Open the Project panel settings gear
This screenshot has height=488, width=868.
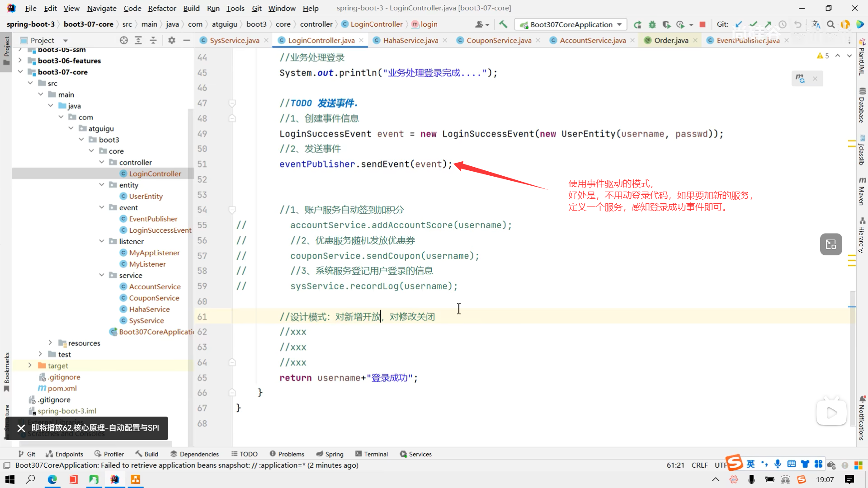click(x=171, y=40)
